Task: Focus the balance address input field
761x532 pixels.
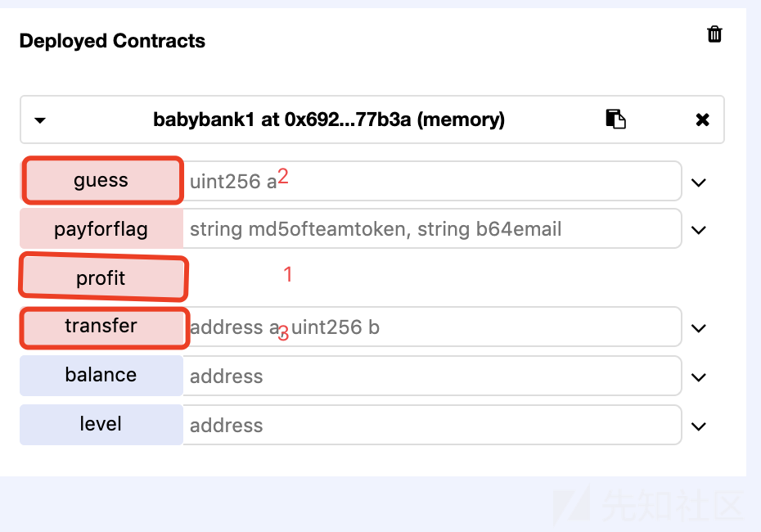Action: (432, 375)
